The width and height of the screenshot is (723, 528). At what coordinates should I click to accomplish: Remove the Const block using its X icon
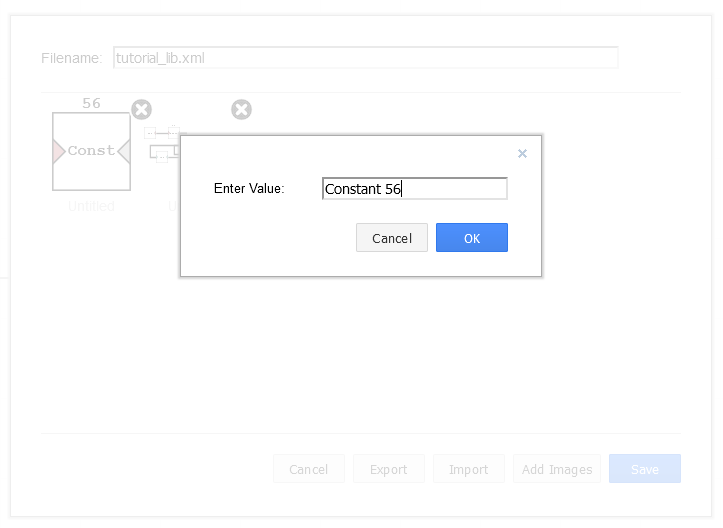tap(142, 109)
